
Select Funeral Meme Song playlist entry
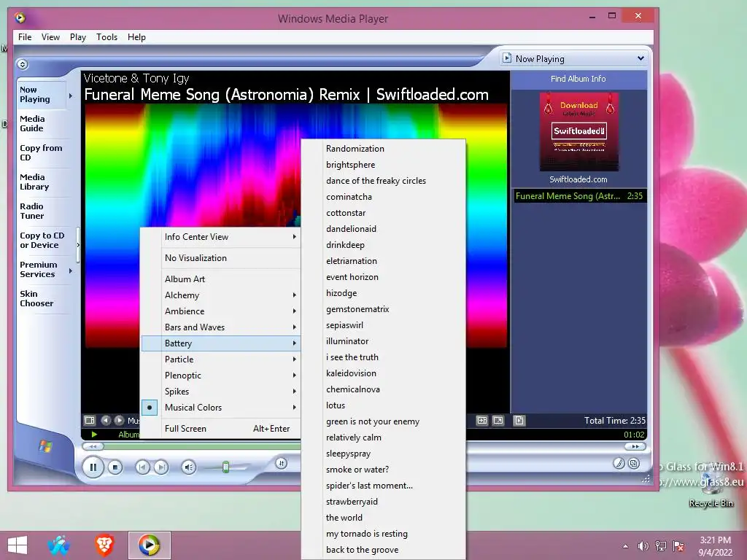coord(579,196)
